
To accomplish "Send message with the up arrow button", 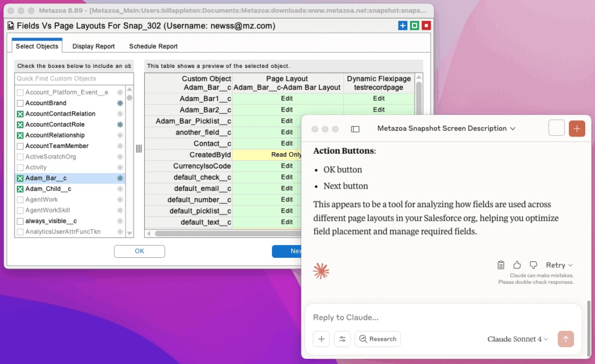I will (x=566, y=339).
